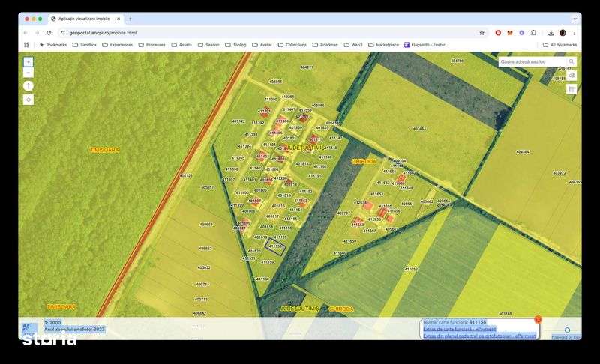This screenshot has width=600, height=364.
Task: View site information icon in address bar
Action: click(x=63, y=33)
